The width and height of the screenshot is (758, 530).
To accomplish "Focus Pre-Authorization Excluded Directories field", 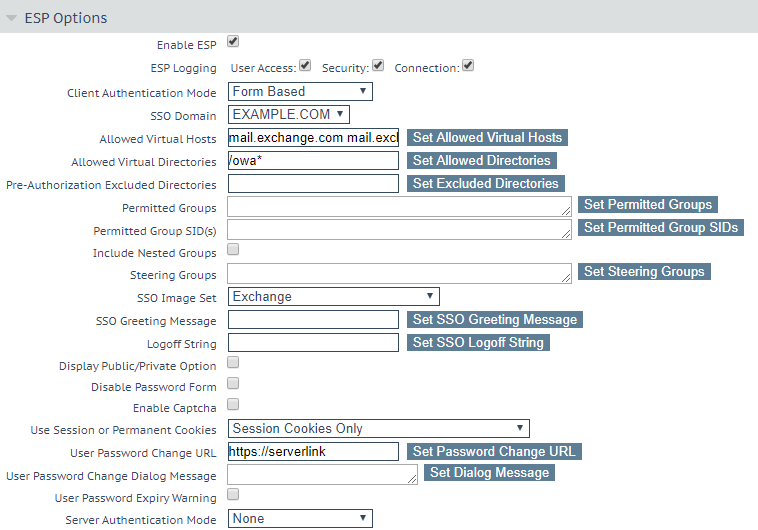I will coord(313,184).
